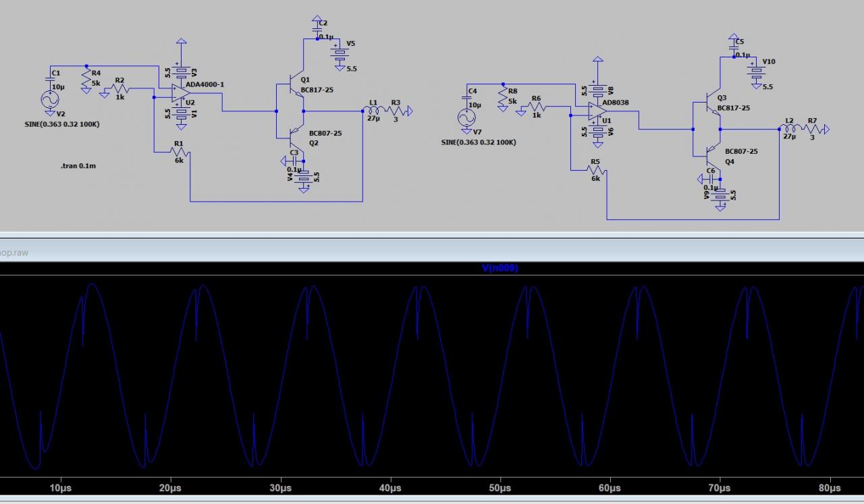Click the 80µs time axis label

(830, 488)
